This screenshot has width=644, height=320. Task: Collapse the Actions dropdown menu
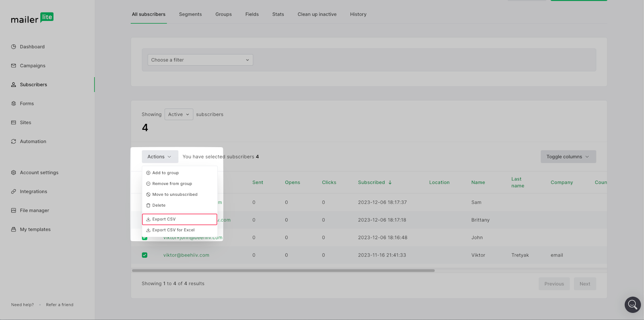pyautogui.click(x=159, y=157)
